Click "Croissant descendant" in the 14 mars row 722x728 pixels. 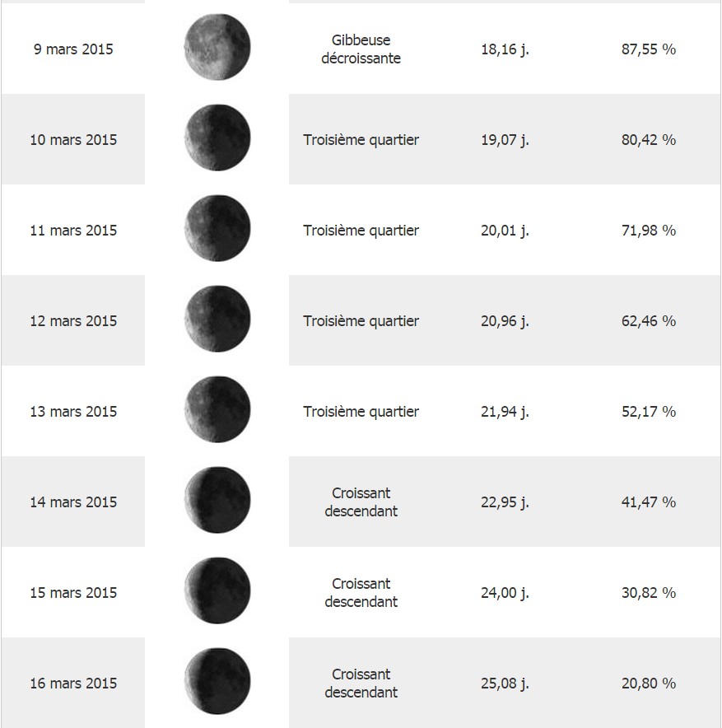coord(361,502)
